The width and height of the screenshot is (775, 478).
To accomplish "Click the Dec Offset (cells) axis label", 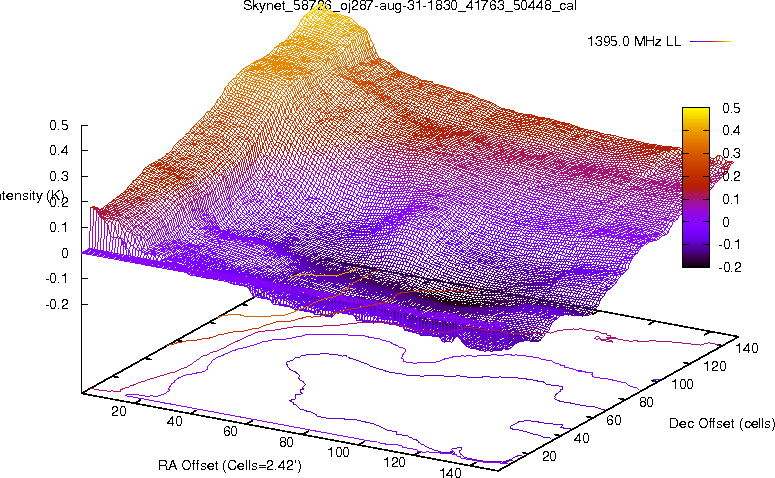I will pyautogui.click(x=722, y=423).
